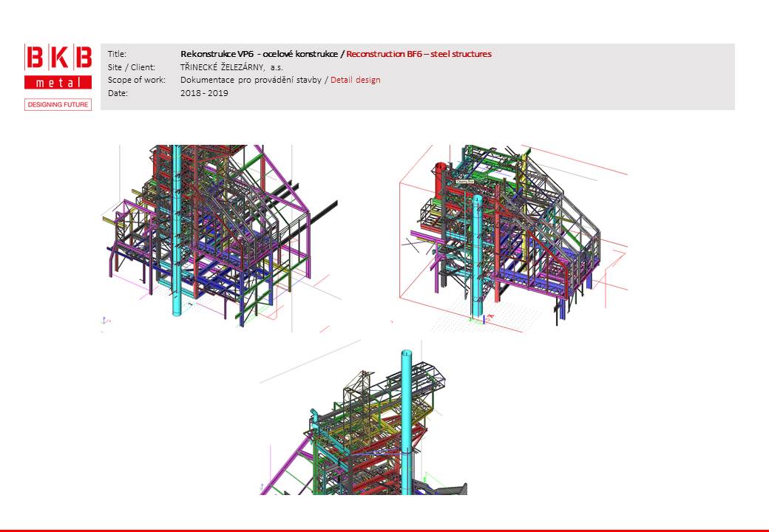Click the XYZ axis icon in top-left model
The width and height of the screenshot is (769, 532).
pos(105,320)
